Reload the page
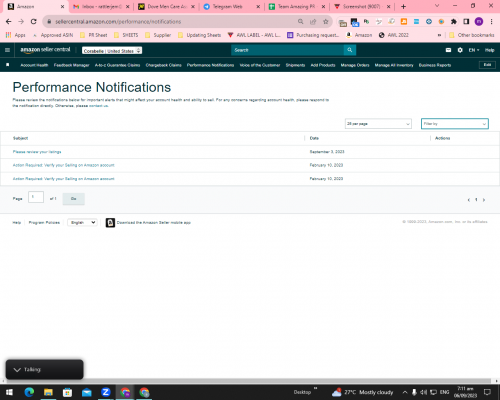 34,22
